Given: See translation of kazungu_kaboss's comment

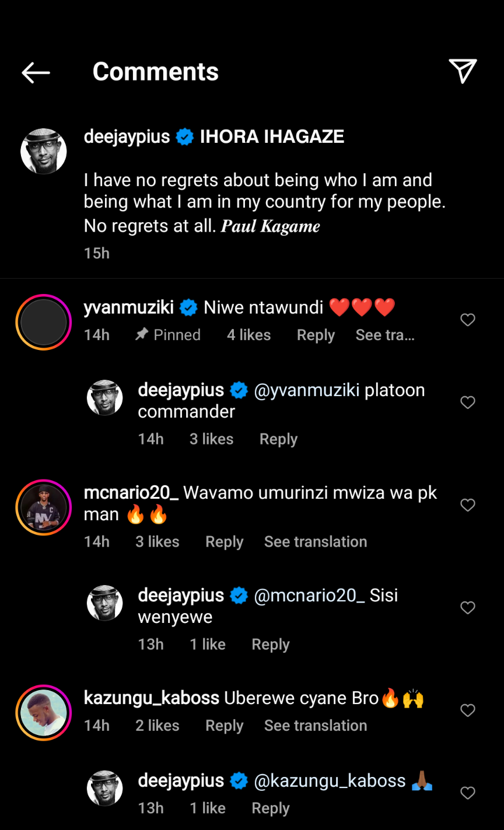Looking at the screenshot, I should click(x=316, y=726).
